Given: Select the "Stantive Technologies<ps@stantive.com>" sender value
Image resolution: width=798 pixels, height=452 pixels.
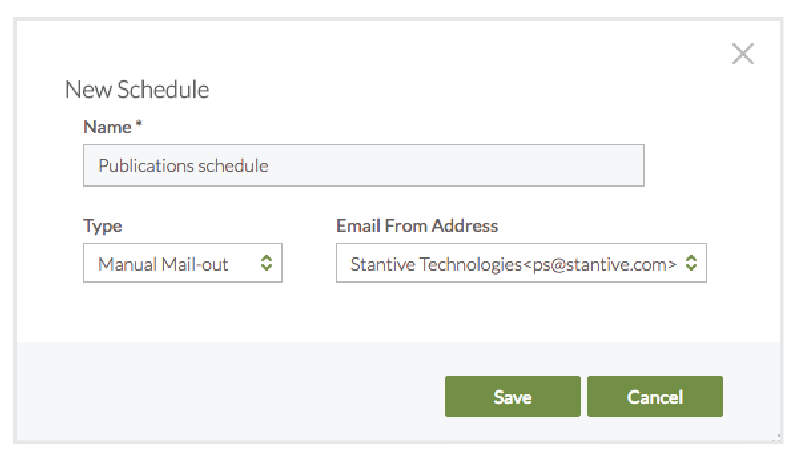Looking at the screenshot, I should [513, 265].
